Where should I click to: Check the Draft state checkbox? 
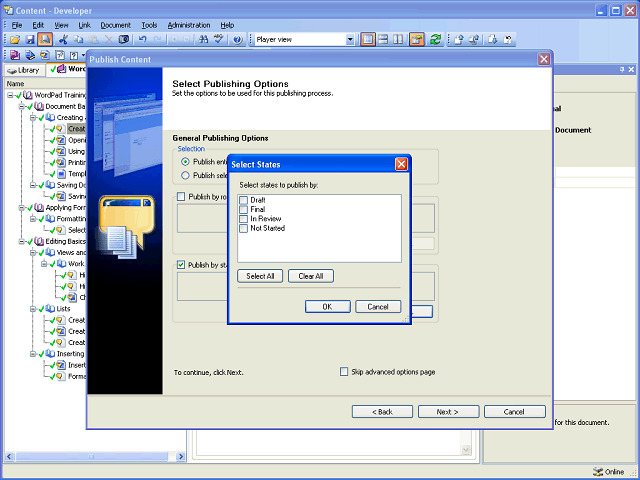coord(243,200)
